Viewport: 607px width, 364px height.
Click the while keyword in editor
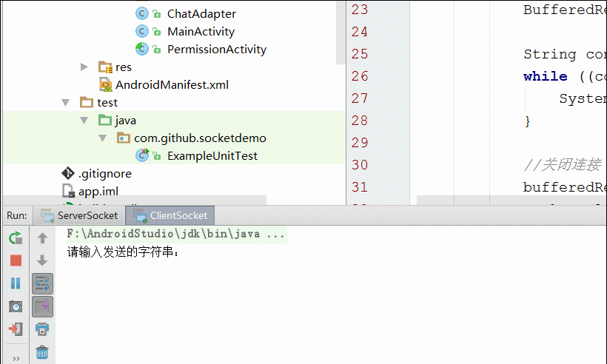click(x=545, y=76)
